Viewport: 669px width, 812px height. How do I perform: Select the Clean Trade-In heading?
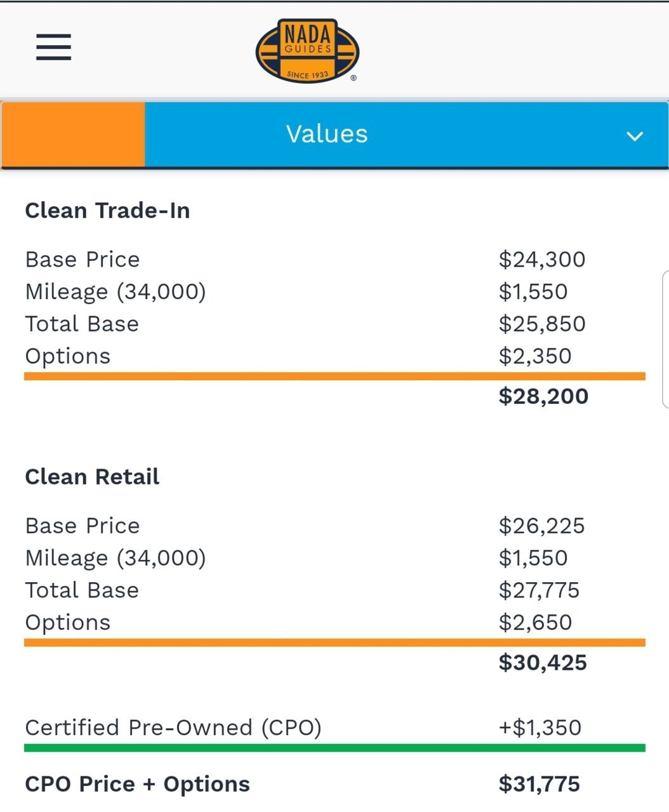pyautogui.click(x=107, y=210)
